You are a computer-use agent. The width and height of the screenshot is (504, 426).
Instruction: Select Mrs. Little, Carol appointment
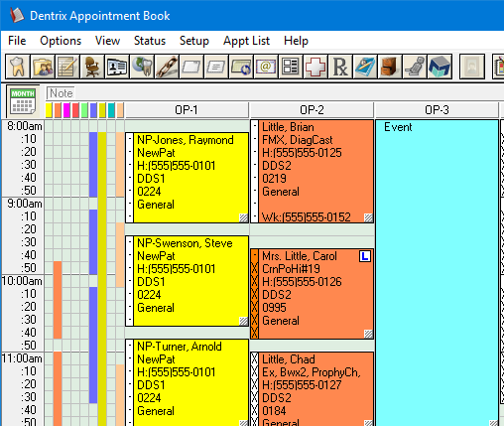(313, 294)
